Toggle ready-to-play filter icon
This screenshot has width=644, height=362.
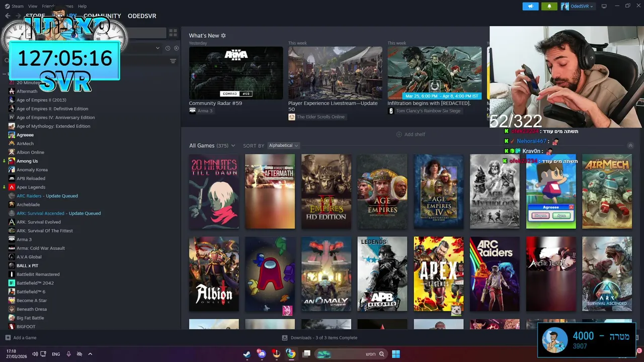click(176, 48)
